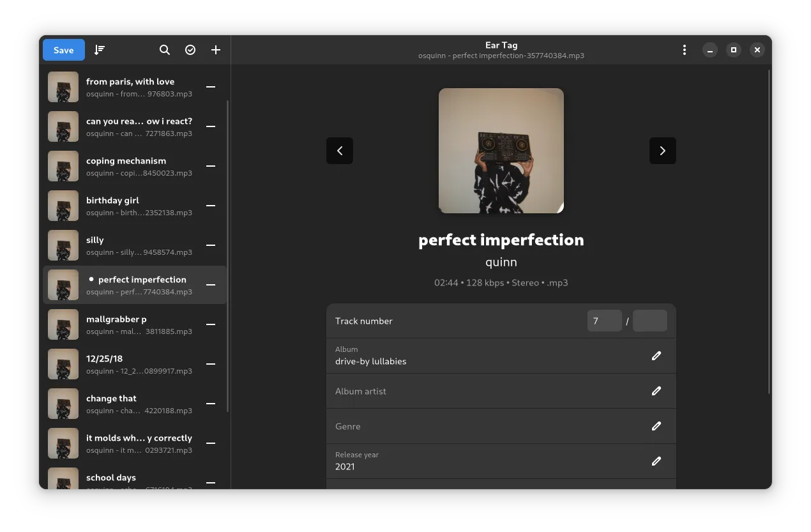Click the track number input field
Screen dimensions: 811x532
604,321
